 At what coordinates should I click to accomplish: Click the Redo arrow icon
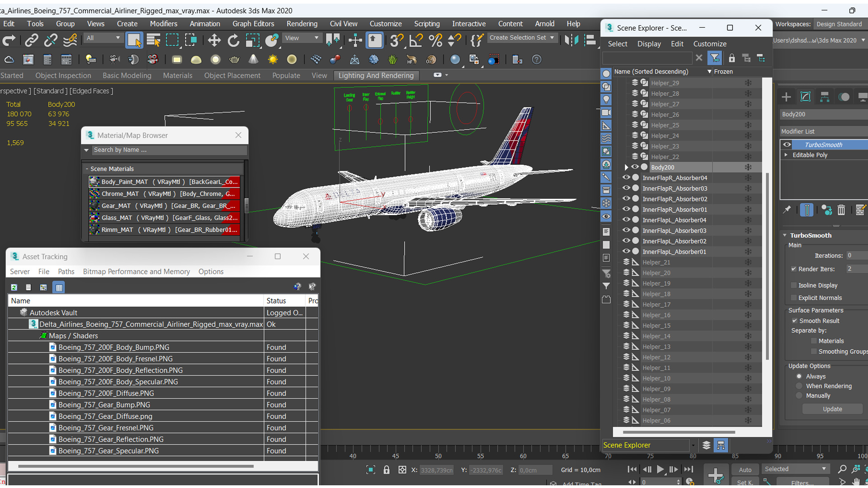9,41
